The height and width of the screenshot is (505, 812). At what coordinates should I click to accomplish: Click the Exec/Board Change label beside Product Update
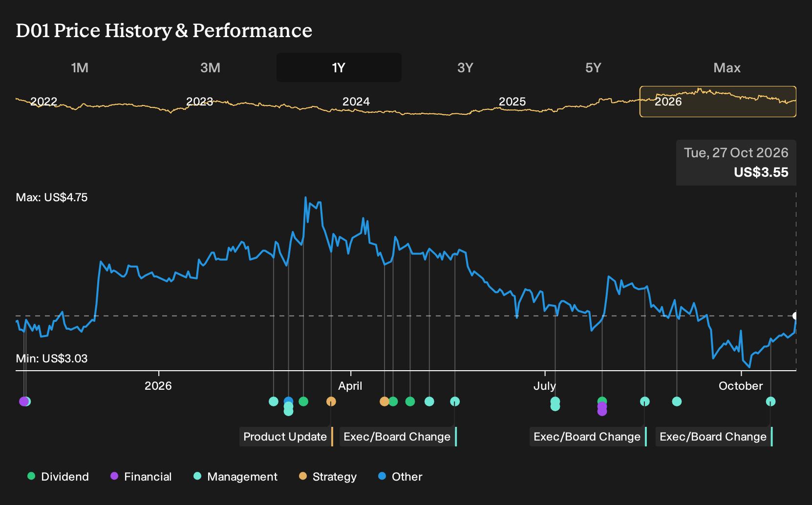coord(398,437)
